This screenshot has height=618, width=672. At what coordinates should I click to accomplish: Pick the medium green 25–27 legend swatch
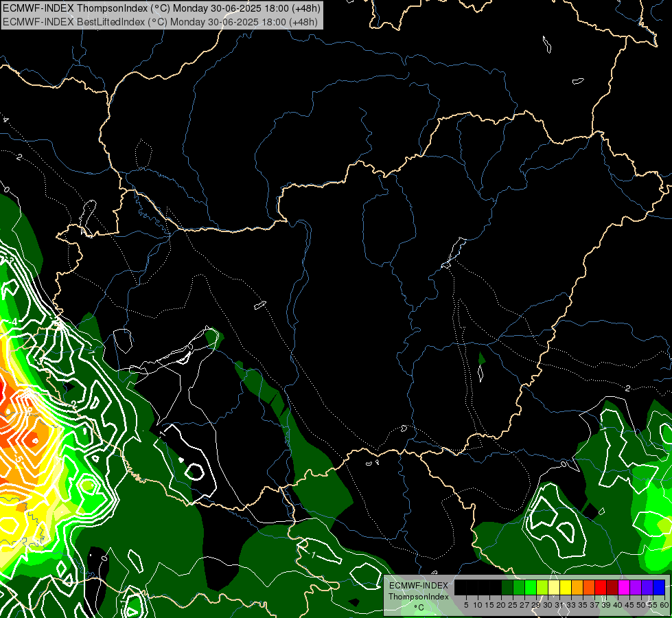click(x=519, y=587)
